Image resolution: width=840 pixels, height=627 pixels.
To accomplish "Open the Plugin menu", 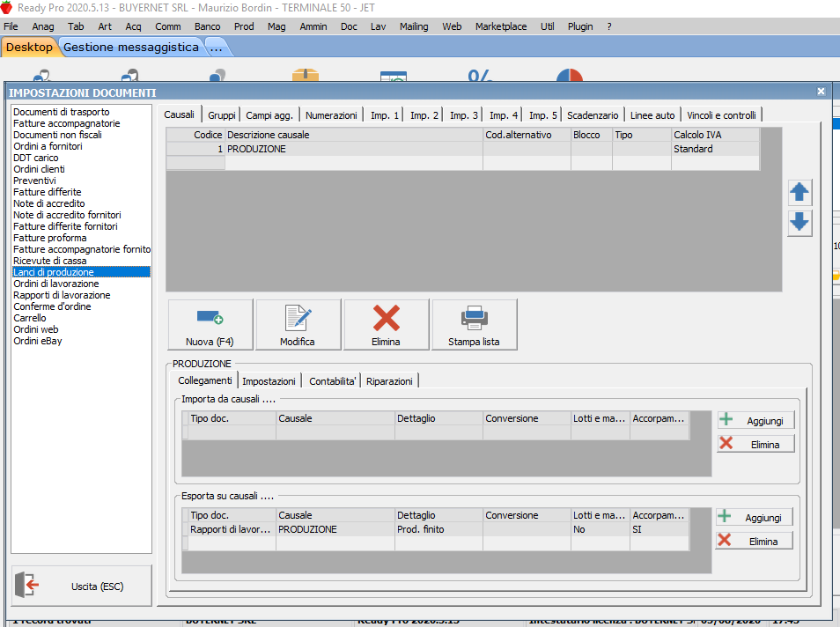I will tap(580, 26).
